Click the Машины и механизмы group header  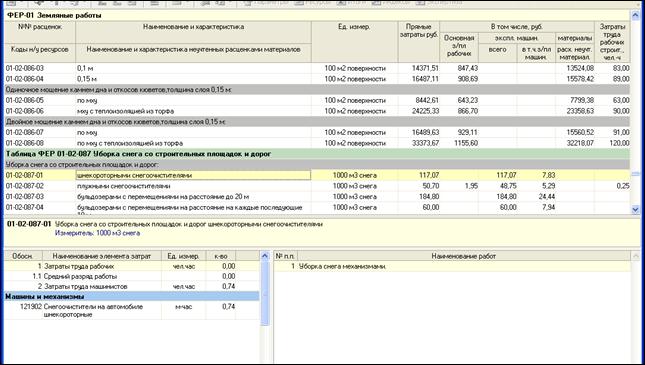click(132, 296)
